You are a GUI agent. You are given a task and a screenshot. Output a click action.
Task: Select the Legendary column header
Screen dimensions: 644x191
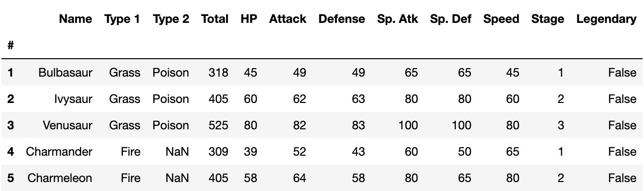click(x=606, y=19)
